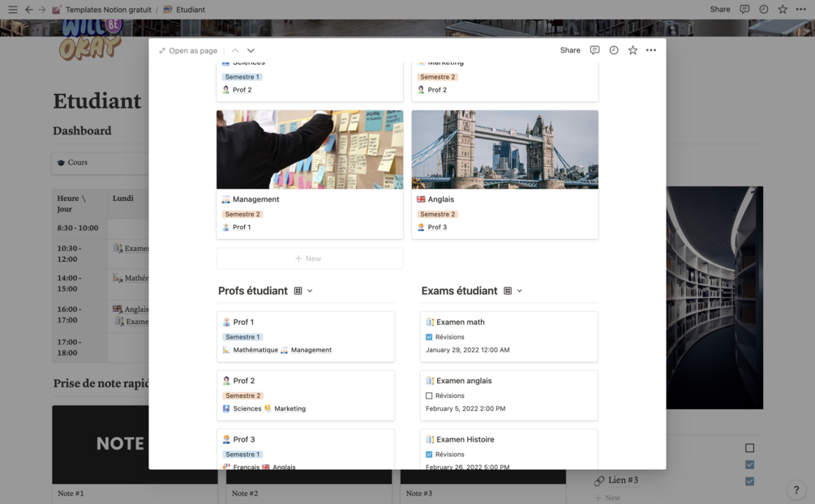Screen dimensions: 815x504
Task: Favorite page with star in top window bar
Action: (783, 10)
